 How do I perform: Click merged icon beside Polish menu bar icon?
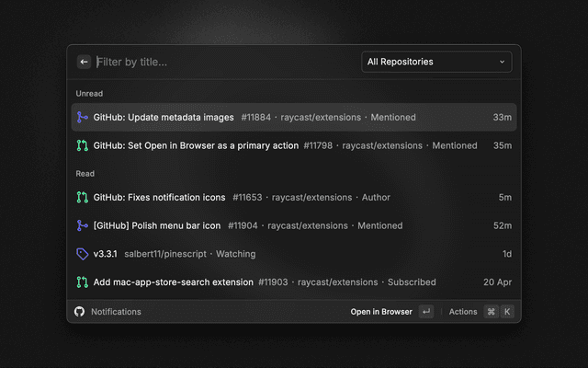click(82, 225)
